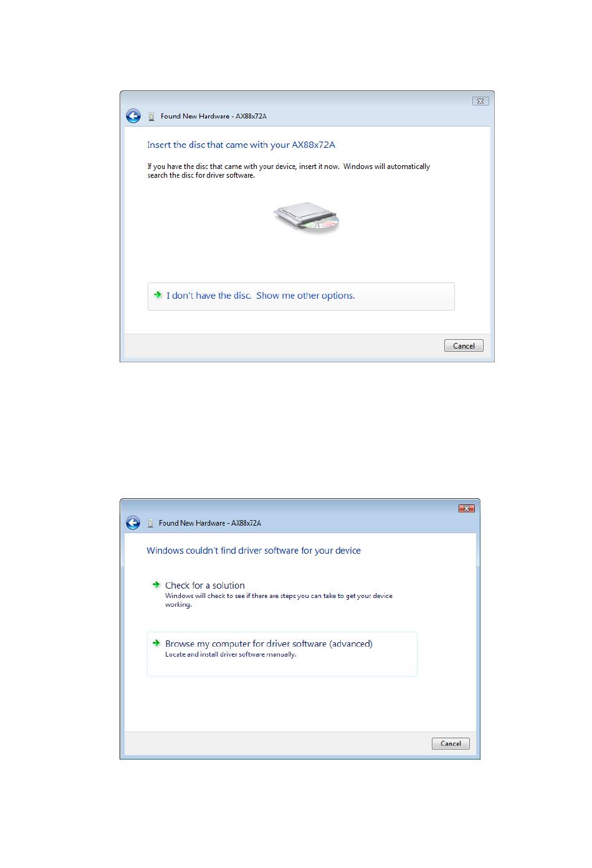592x868 pixels.
Task: Click hardware device icon in lower dialog title
Action: pyautogui.click(x=150, y=523)
